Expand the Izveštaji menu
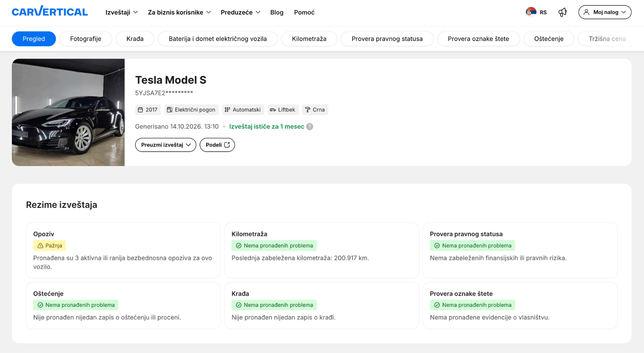 (x=121, y=12)
